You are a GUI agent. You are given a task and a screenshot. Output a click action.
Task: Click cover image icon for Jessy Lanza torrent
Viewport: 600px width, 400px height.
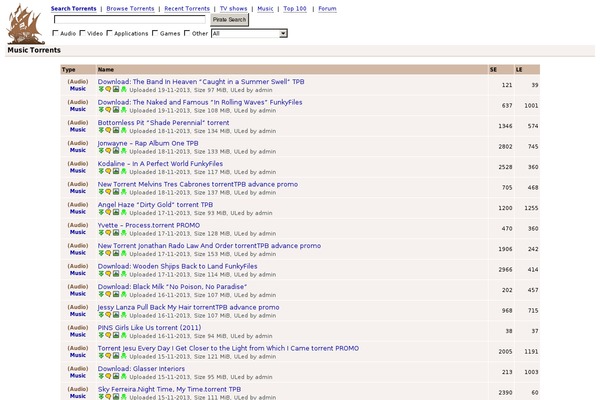coord(116,315)
